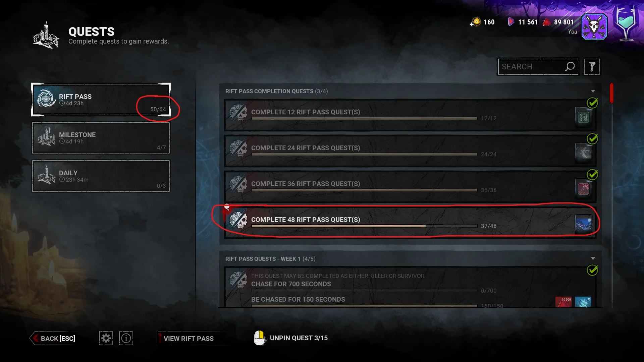Open View Rift Pass button

(188, 339)
